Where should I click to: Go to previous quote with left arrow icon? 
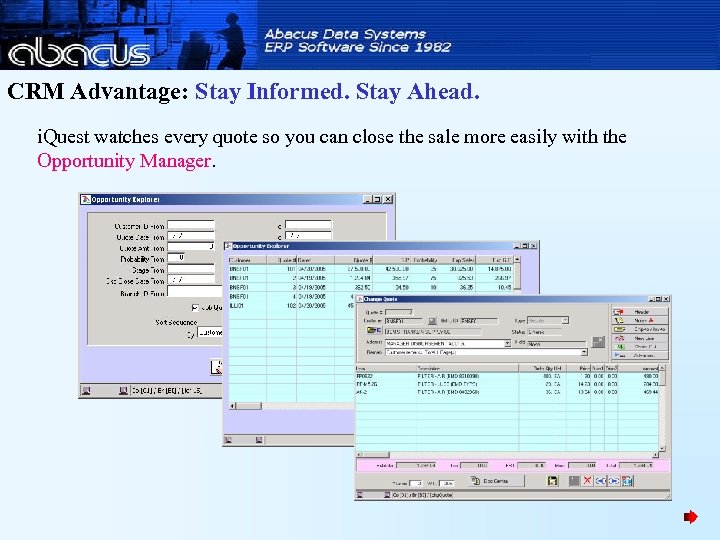pos(601,481)
